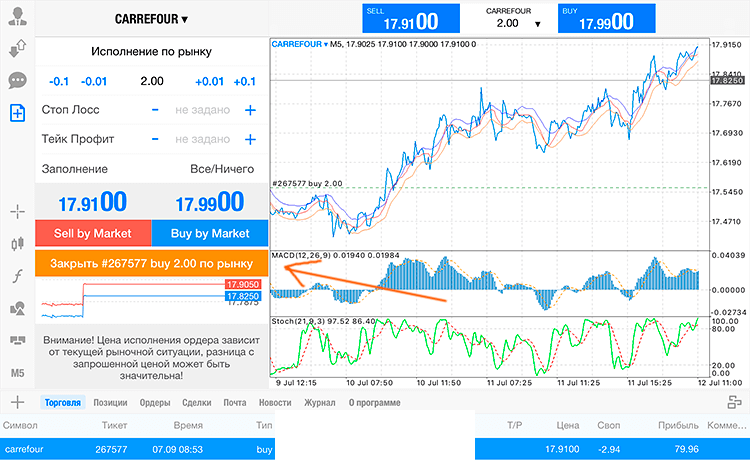Click the plus icon above Symbol column
Image resolution: width=750 pixels, height=460 pixels.
coord(17,402)
